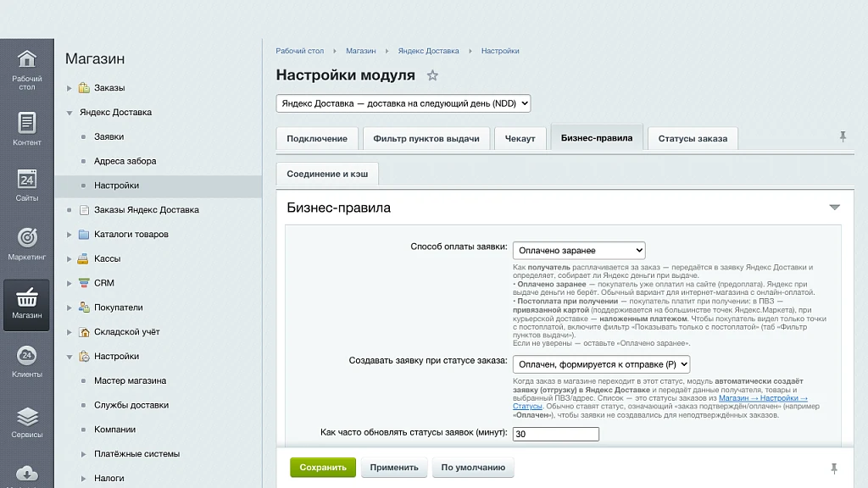868x488 pixels.
Task: Open the Контент sidebar section
Action: pos(26,129)
